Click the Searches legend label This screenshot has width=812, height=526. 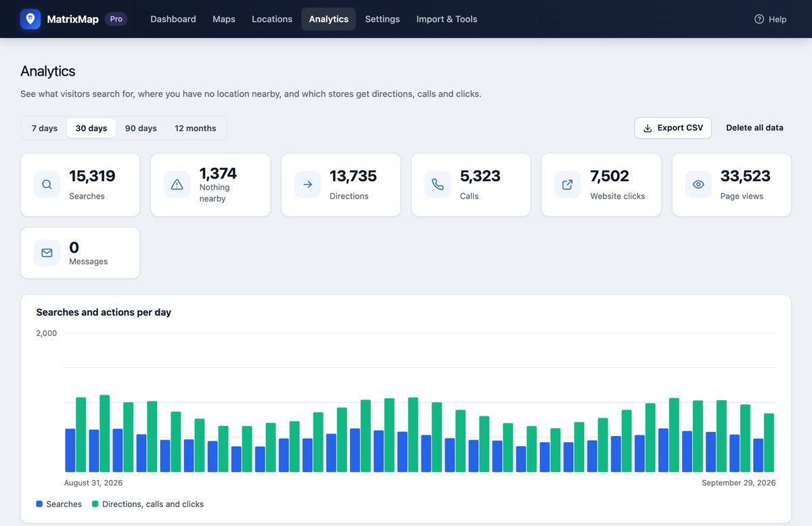click(64, 504)
